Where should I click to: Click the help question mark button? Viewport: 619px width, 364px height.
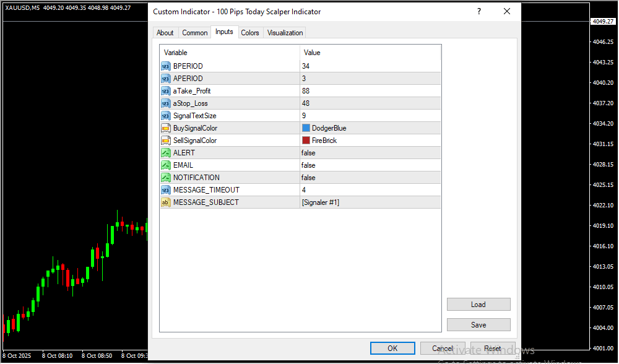[478, 12]
